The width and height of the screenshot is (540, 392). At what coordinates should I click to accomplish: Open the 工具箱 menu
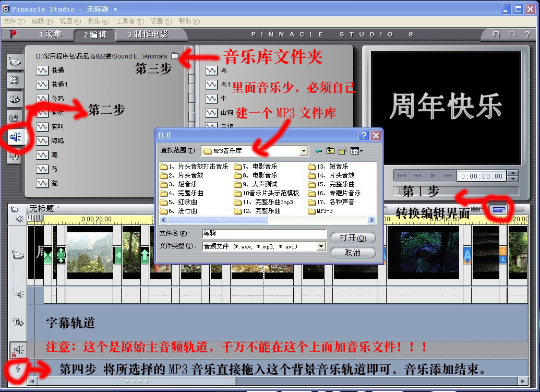point(128,21)
